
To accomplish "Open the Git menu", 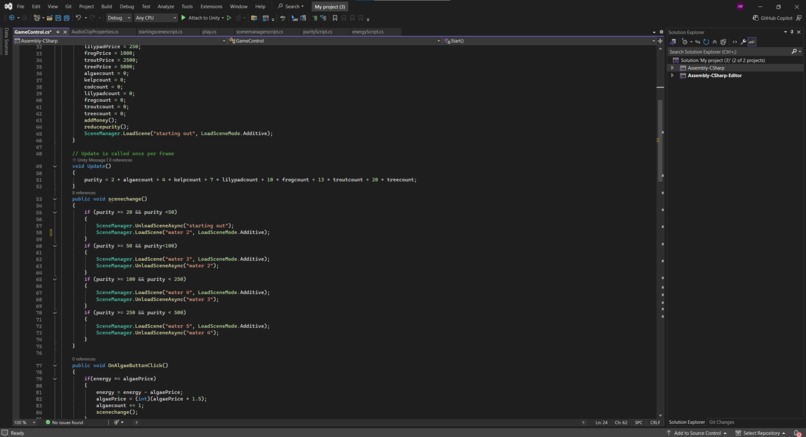I will pyautogui.click(x=68, y=7).
